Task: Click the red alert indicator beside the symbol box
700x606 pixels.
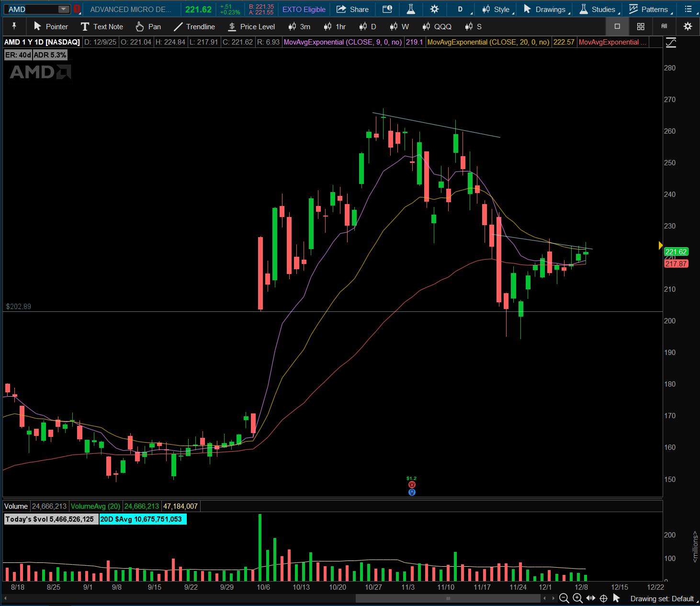Action: 77,9
